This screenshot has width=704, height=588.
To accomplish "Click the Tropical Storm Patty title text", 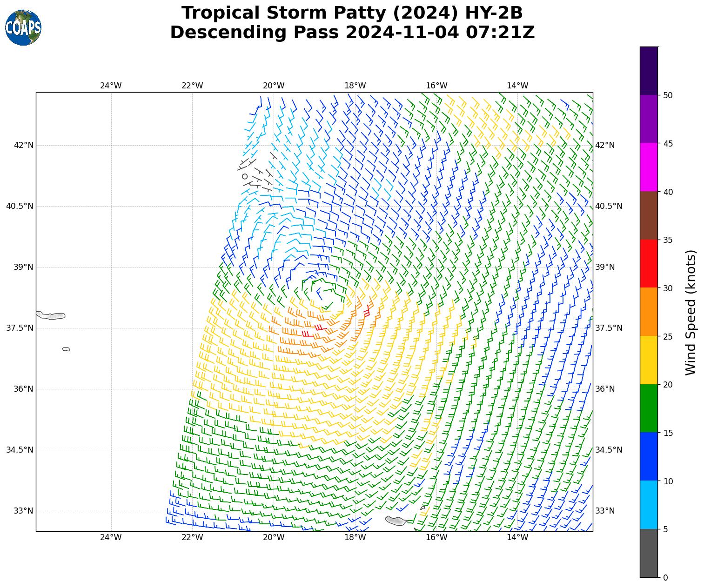I will [352, 13].
